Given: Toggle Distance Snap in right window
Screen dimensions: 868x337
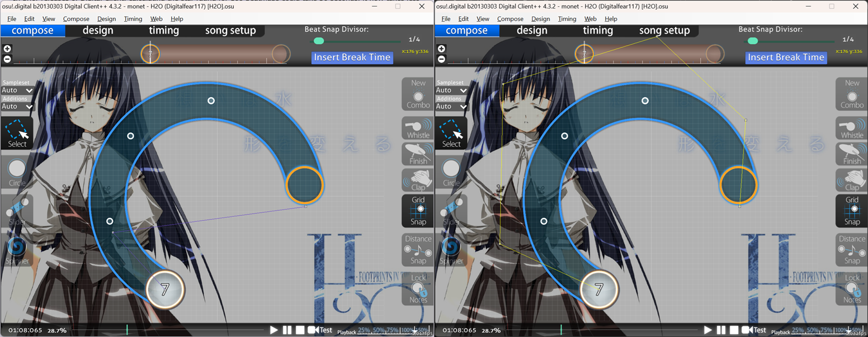Looking at the screenshot, I should coord(852,250).
